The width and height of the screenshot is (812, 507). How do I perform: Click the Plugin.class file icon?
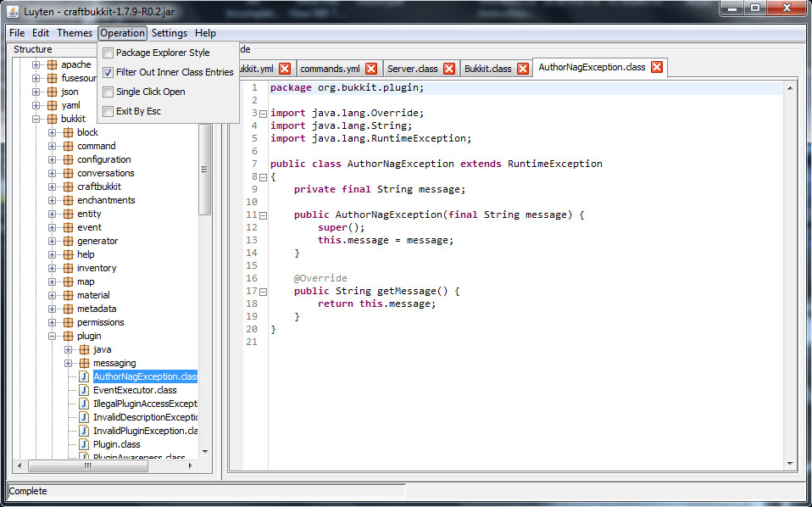click(x=84, y=444)
